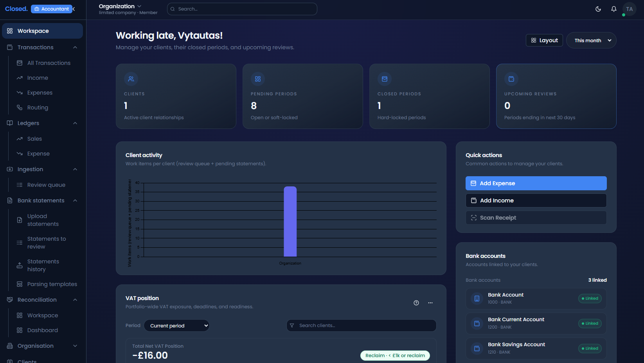The height and width of the screenshot is (363, 644).
Task: Collapse the Transactions section chevron
Action: click(x=75, y=47)
